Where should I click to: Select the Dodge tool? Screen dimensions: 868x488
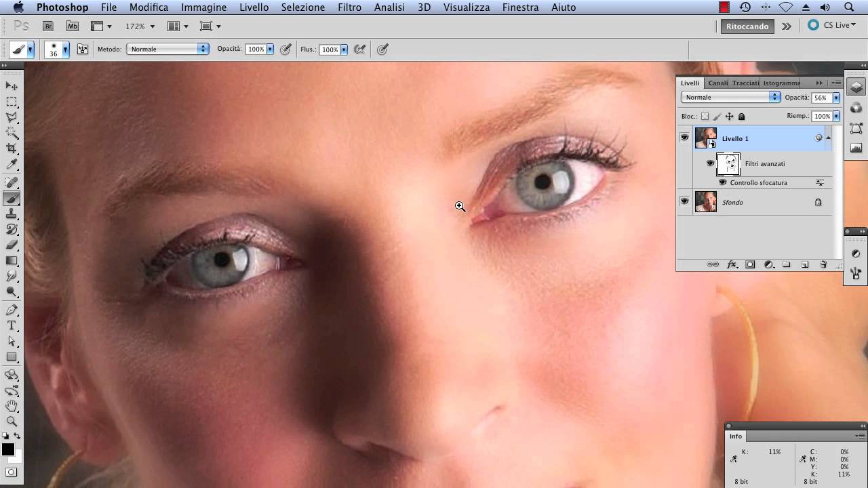click(12, 291)
